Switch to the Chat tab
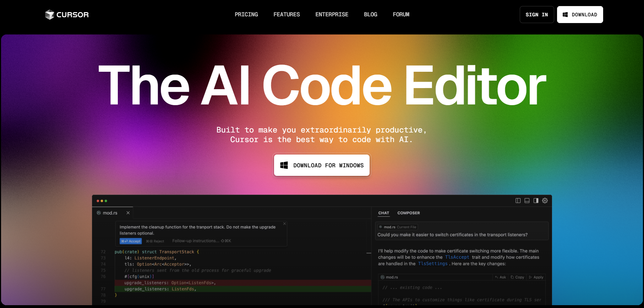The height and width of the screenshot is (308, 644). (x=384, y=213)
